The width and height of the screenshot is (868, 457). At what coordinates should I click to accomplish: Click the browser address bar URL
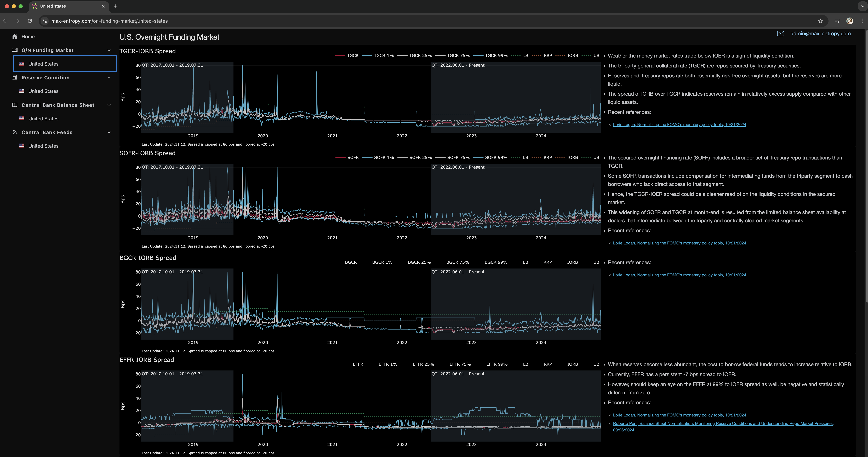click(x=110, y=21)
